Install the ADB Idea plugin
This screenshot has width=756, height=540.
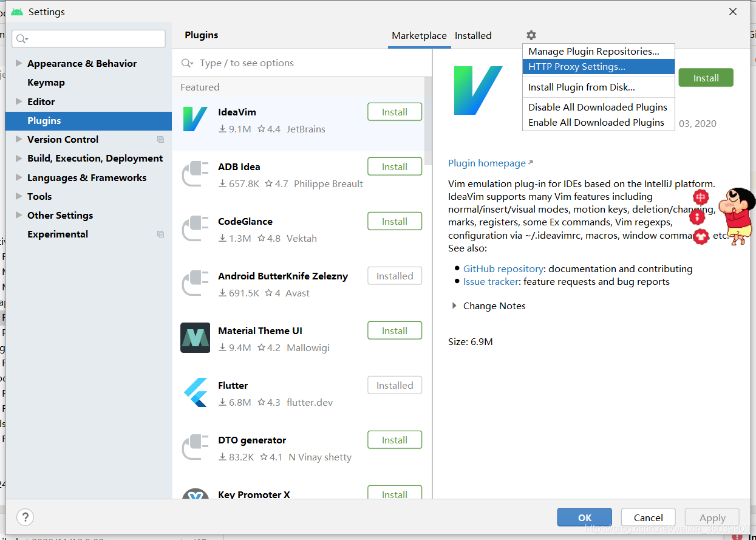pyautogui.click(x=395, y=166)
